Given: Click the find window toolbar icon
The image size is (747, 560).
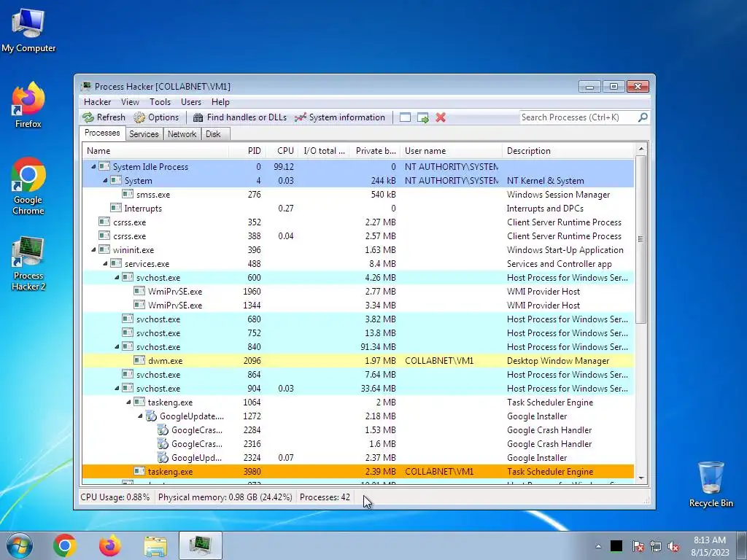Looking at the screenshot, I should pyautogui.click(x=405, y=117).
